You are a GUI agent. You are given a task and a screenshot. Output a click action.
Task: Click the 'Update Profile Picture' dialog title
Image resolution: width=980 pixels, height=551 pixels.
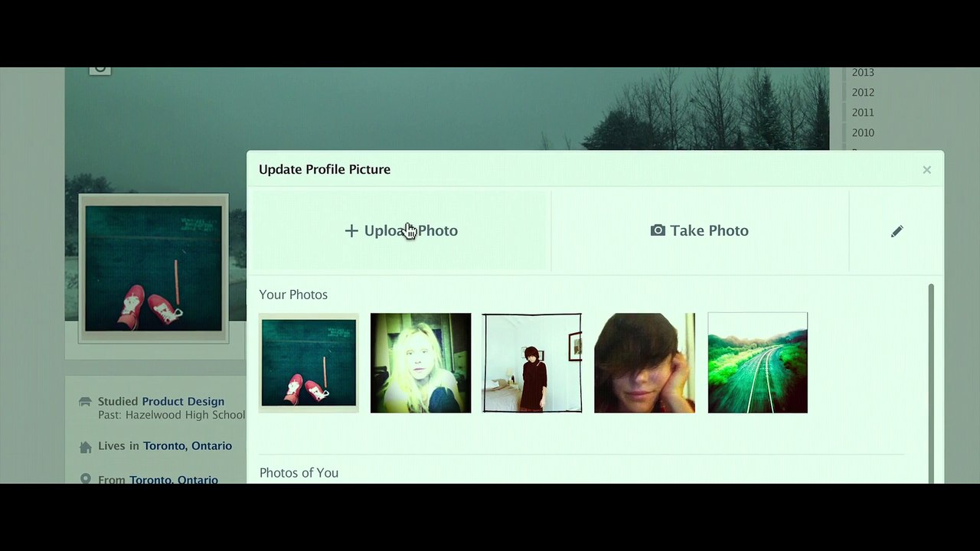coord(325,170)
